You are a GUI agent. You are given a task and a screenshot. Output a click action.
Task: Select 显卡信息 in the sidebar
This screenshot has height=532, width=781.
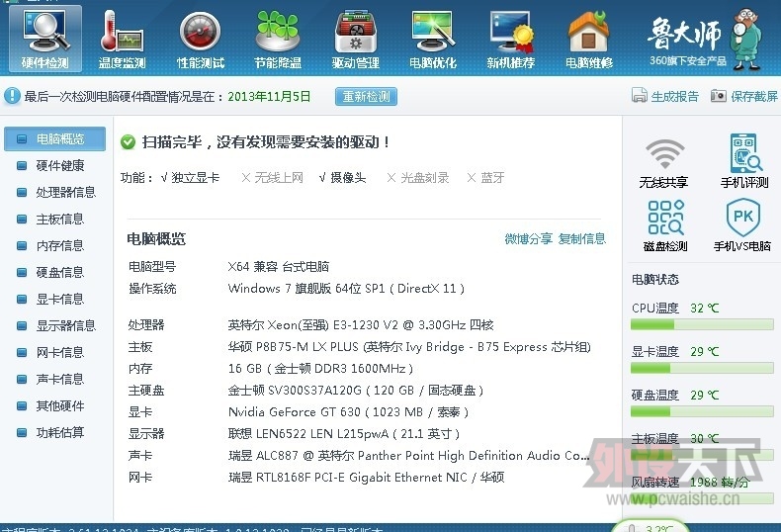coord(54,299)
